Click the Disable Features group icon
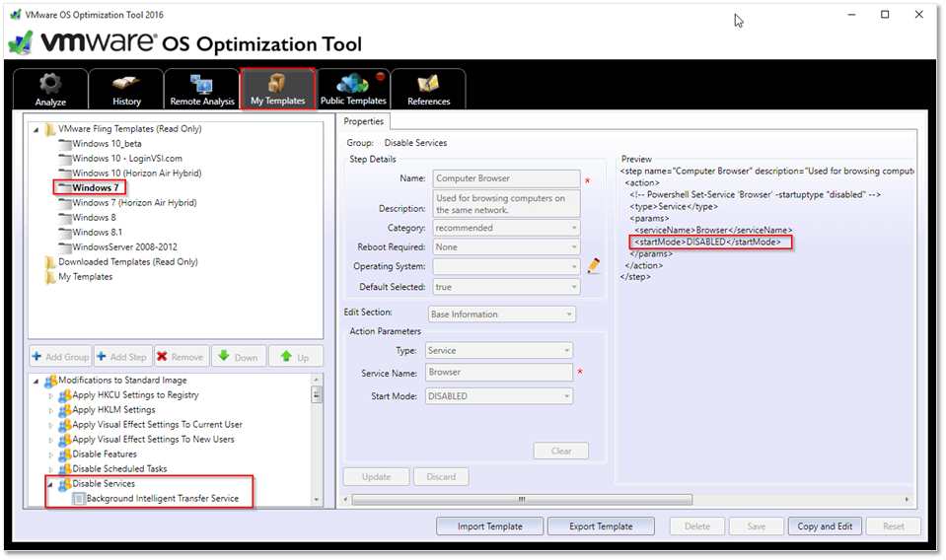The width and height of the screenshot is (946, 560). 64,455
